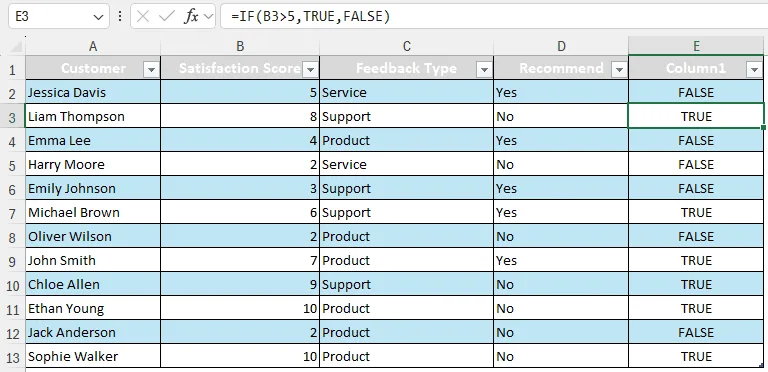Viewport: 768px width, 372px height.
Task: Select the Jessica Davis cell
Action: (93, 92)
